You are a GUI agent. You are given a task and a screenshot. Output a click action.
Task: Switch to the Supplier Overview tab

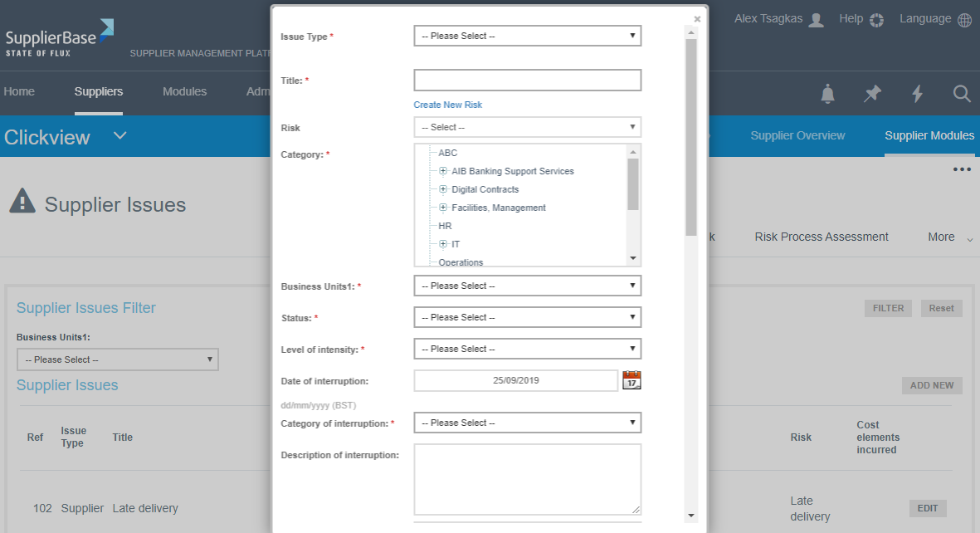point(797,135)
